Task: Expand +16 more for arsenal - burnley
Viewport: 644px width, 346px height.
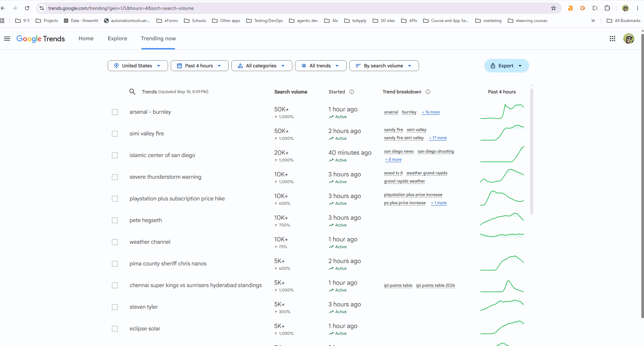Action: (x=431, y=112)
